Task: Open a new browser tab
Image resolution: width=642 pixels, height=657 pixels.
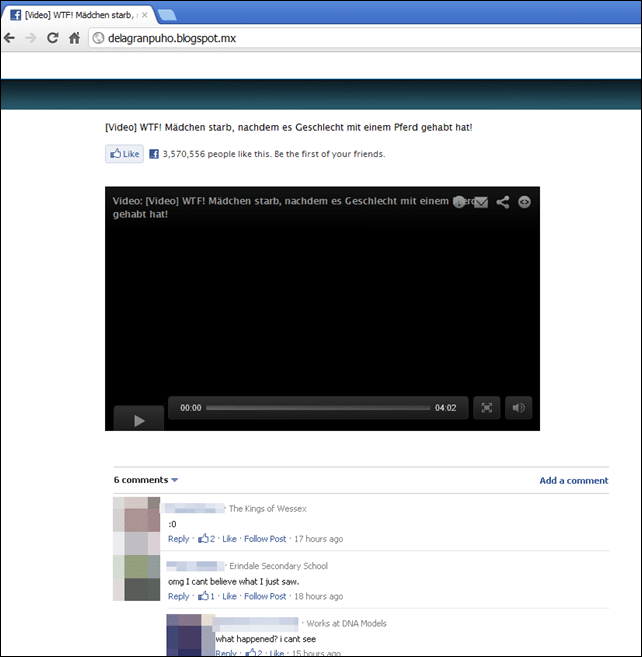Action: click(167, 16)
